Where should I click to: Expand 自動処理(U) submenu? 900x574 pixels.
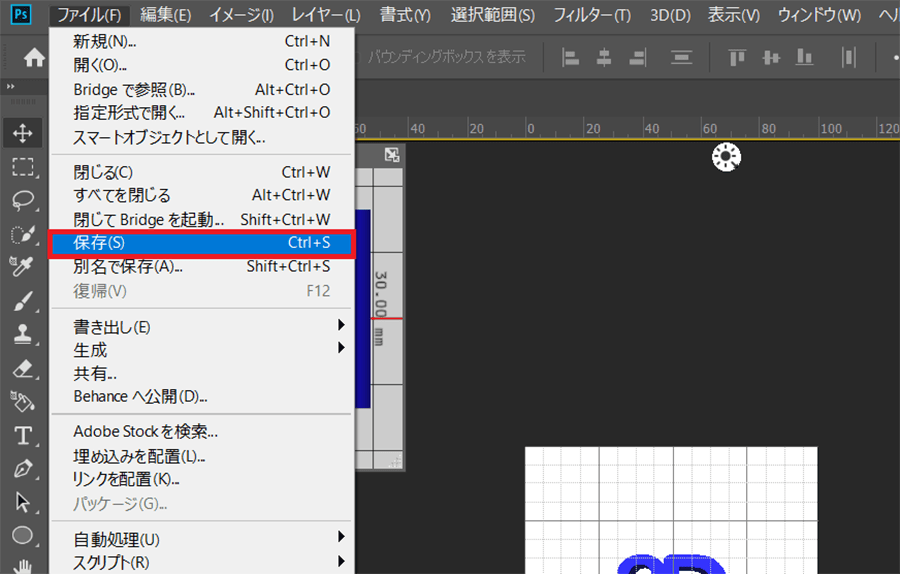point(201,539)
